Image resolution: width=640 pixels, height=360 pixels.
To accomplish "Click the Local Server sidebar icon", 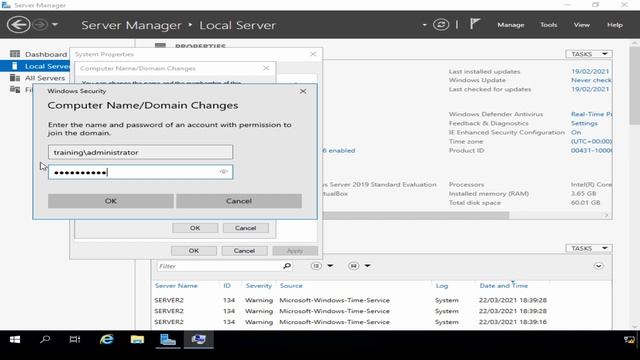I will (15, 66).
